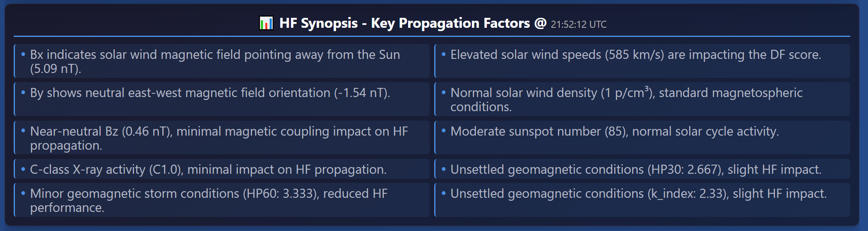Screen dimensions: 868x231
Task: Click bullet beside Bx indicates text
Action: (x=23, y=54)
